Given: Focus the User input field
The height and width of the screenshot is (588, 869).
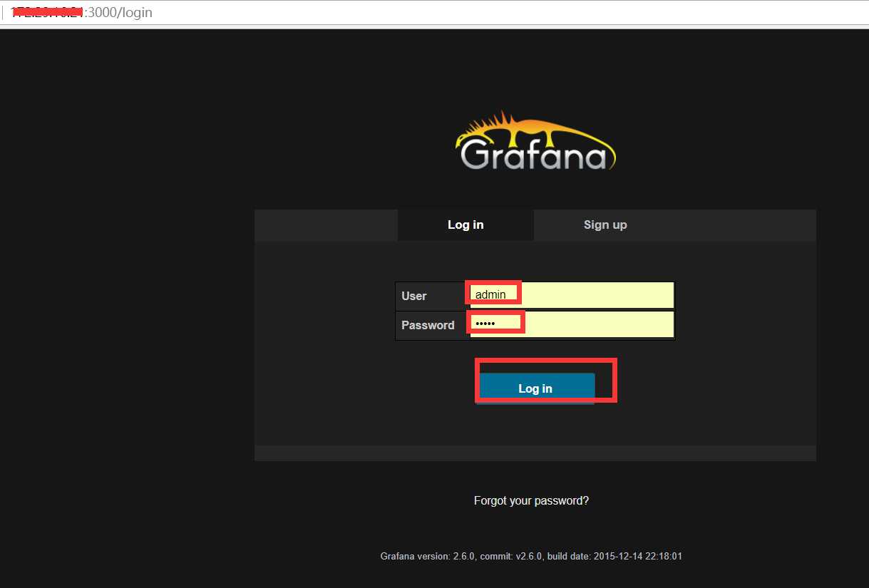Looking at the screenshot, I should pyautogui.click(x=572, y=295).
